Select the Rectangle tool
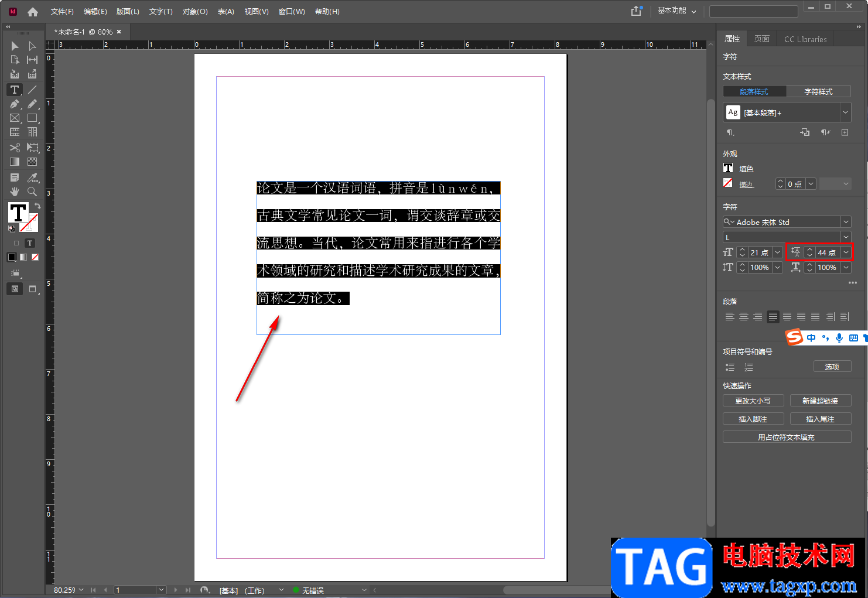Viewport: 868px width, 598px height. (x=32, y=118)
